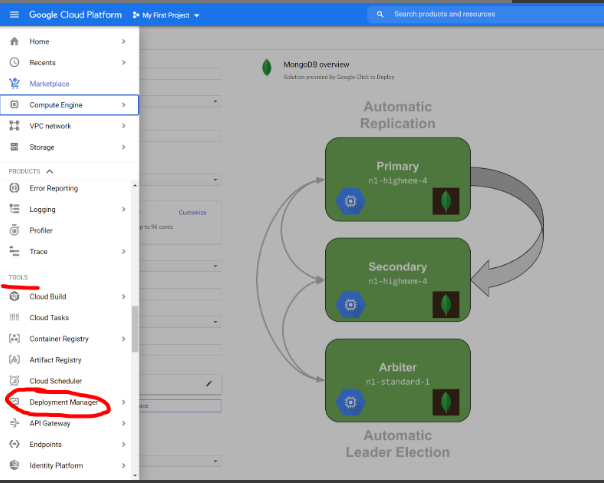Click the Secondary node label
The height and width of the screenshot is (483, 604).
(398, 267)
